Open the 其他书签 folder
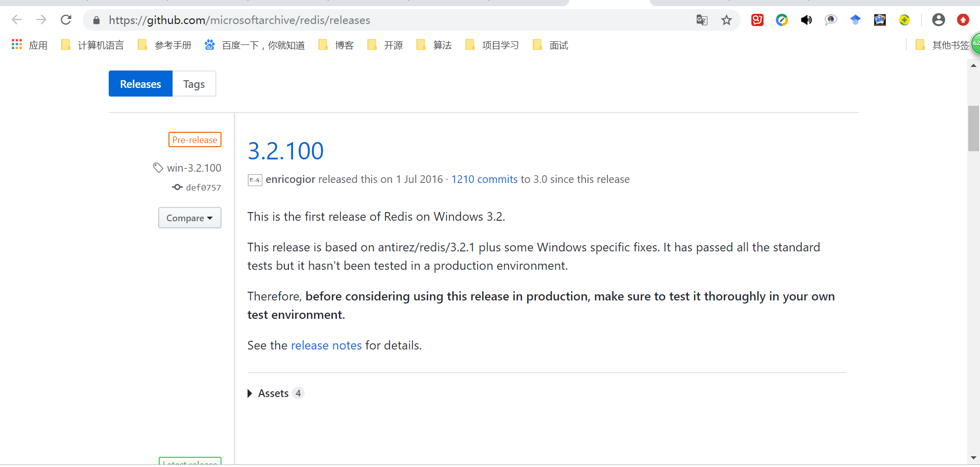 point(942,45)
